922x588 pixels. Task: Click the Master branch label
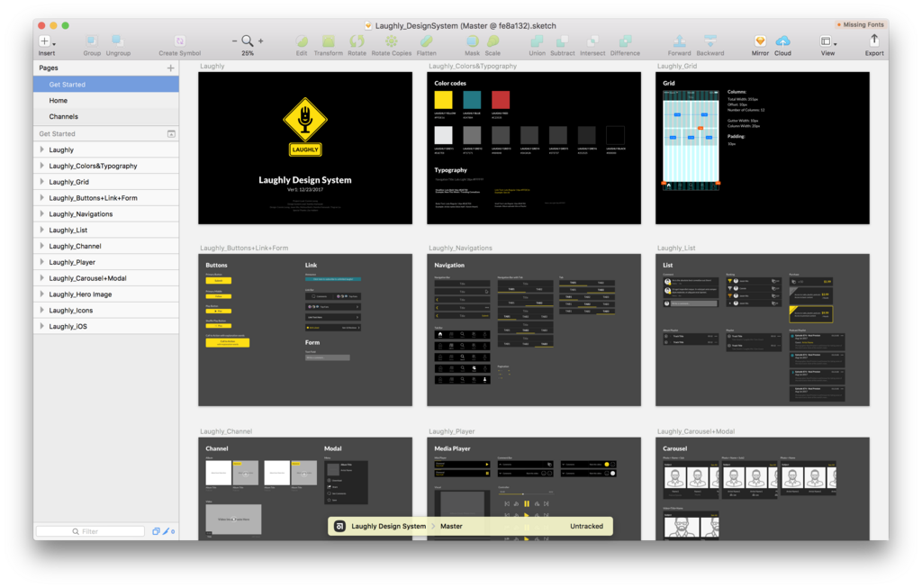452,526
